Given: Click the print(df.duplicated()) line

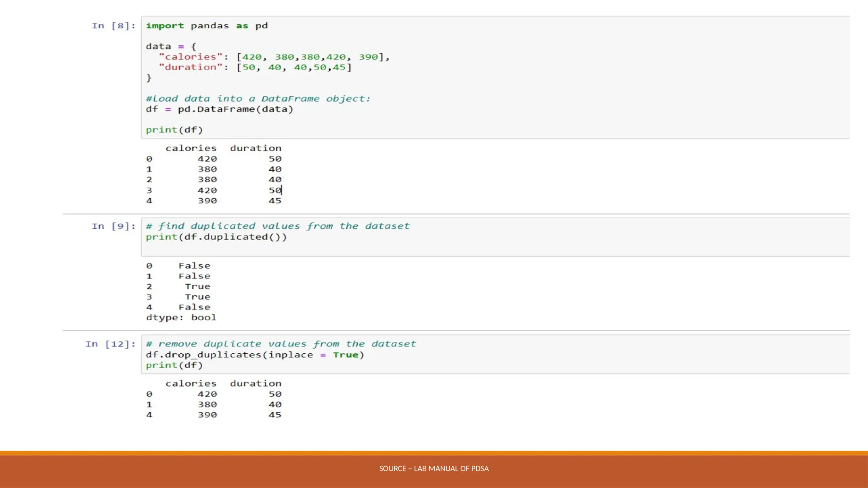Looking at the screenshot, I should (x=216, y=237).
